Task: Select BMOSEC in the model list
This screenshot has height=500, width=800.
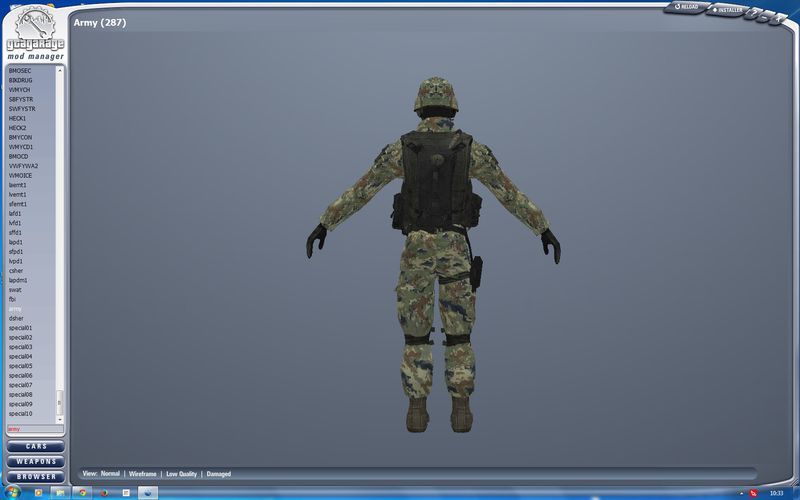Action: point(20,71)
